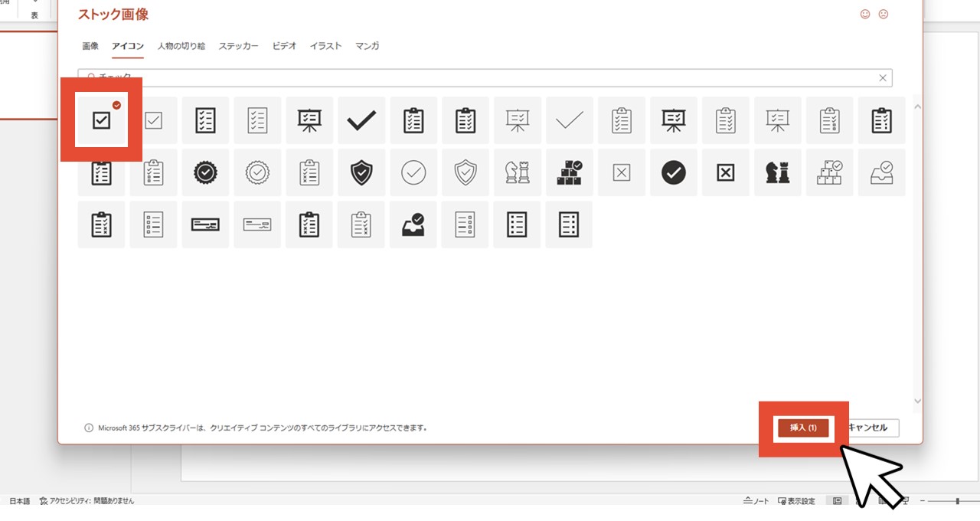Pick the outline bank cheque icon
Viewport: 980px width, 521px height.
click(x=257, y=224)
